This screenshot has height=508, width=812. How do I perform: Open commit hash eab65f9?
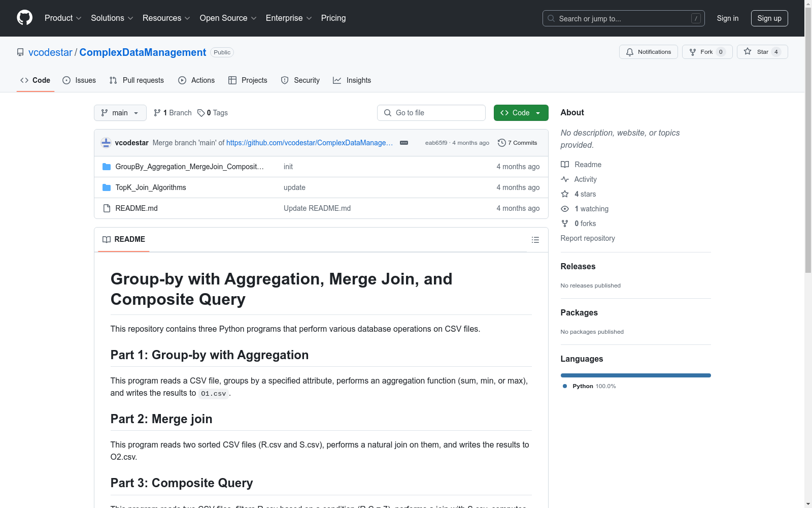click(436, 143)
